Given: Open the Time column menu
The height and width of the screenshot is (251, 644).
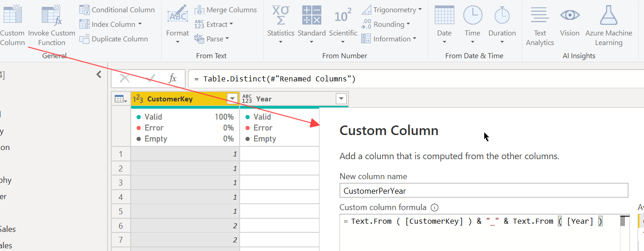Looking at the screenshot, I should [472, 24].
